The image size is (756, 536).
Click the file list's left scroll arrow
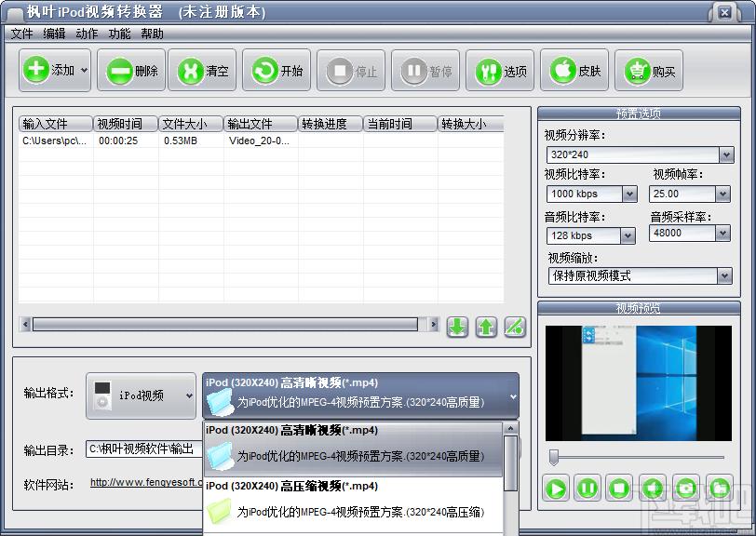pos(25,325)
